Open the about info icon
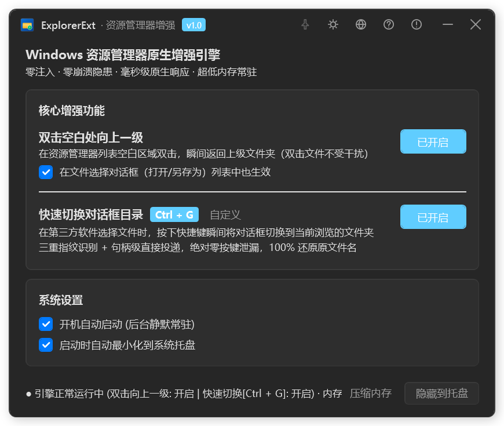This screenshot has height=426, width=504. (x=417, y=24)
